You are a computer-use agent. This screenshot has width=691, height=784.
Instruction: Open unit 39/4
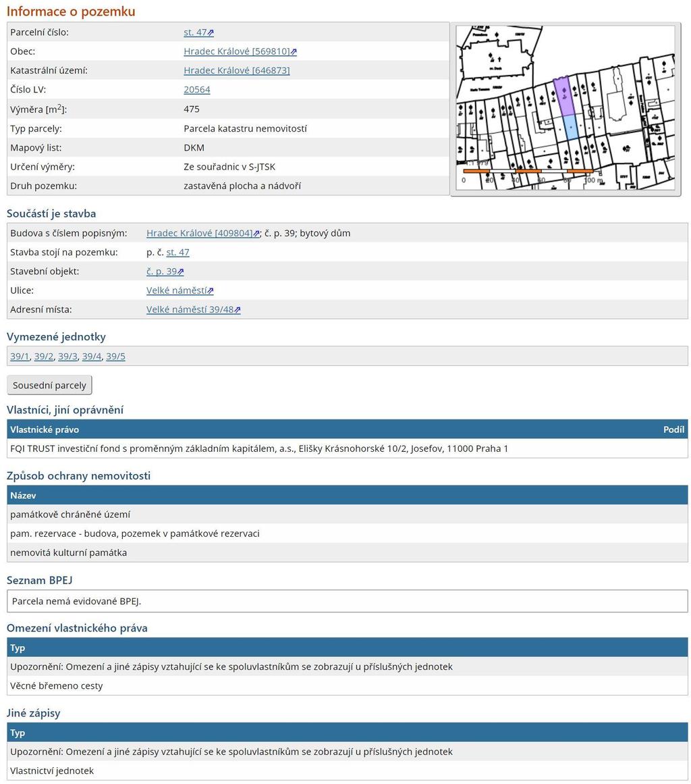coord(91,357)
